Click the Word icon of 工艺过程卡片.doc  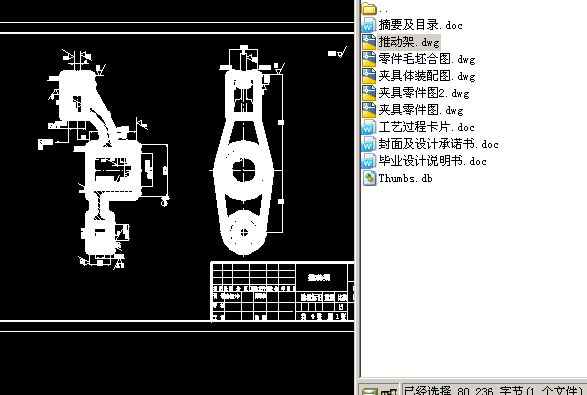point(368,127)
